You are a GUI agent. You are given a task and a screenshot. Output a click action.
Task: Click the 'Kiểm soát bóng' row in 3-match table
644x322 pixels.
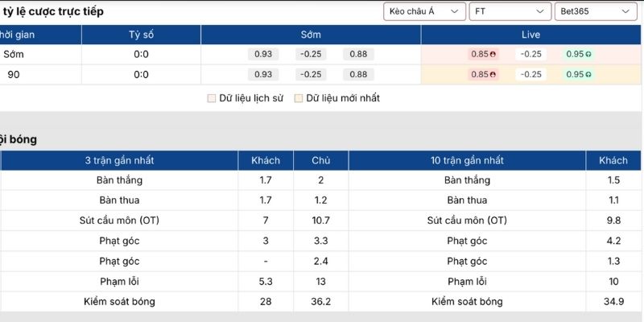(119, 302)
